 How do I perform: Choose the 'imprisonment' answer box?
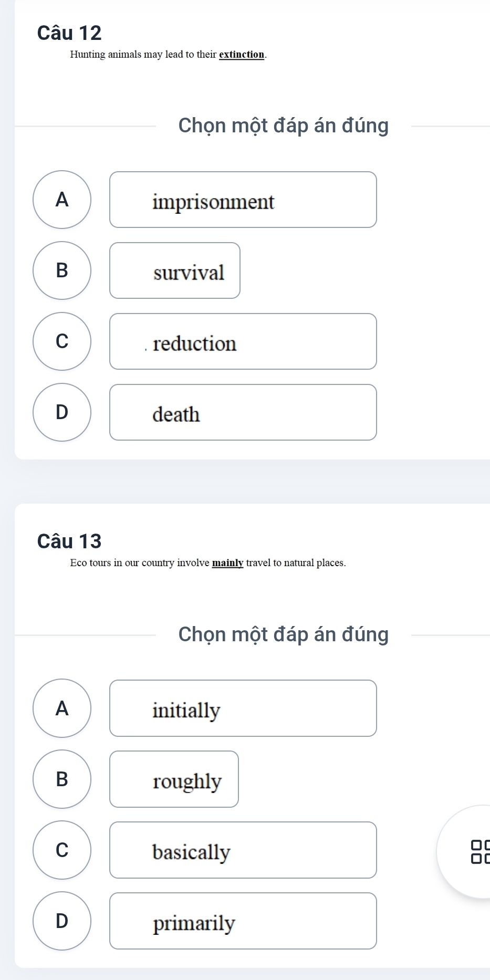pyautogui.click(x=243, y=200)
